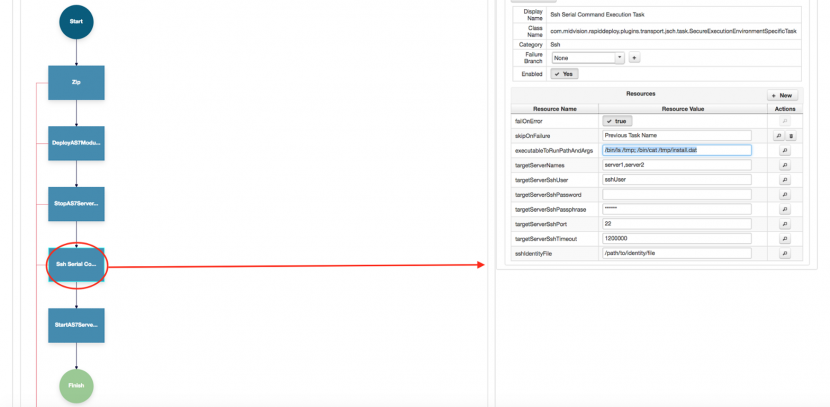Click the plus button beside Failure Branch

[634, 59]
